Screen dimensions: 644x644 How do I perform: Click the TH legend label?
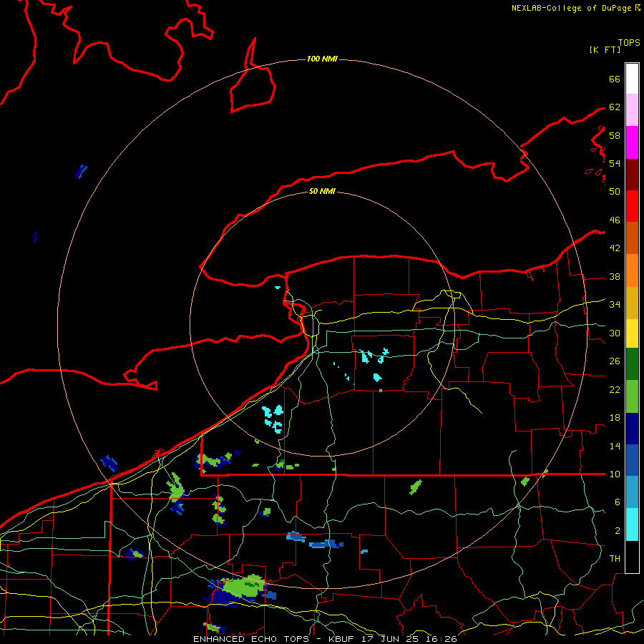pyautogui.click(x=615, y=559)
